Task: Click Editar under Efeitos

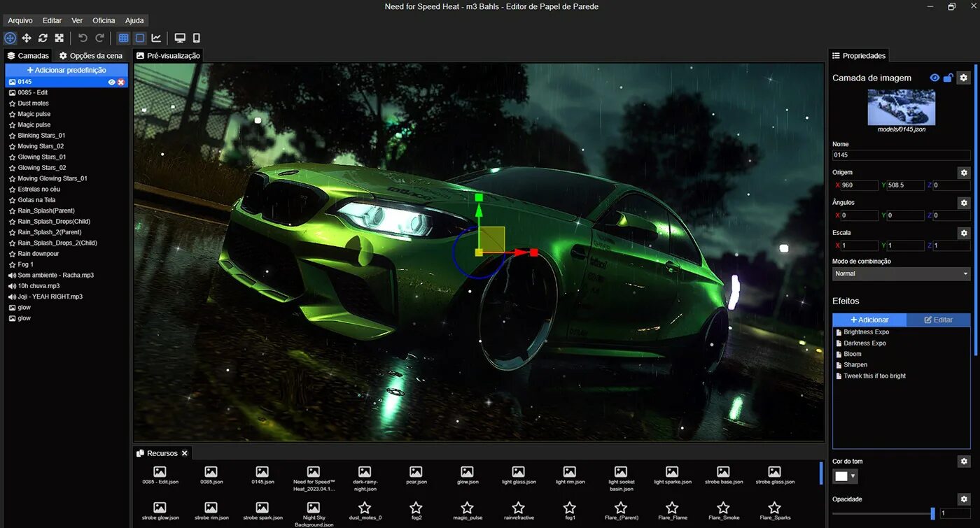Action: [x=938, y=320]
